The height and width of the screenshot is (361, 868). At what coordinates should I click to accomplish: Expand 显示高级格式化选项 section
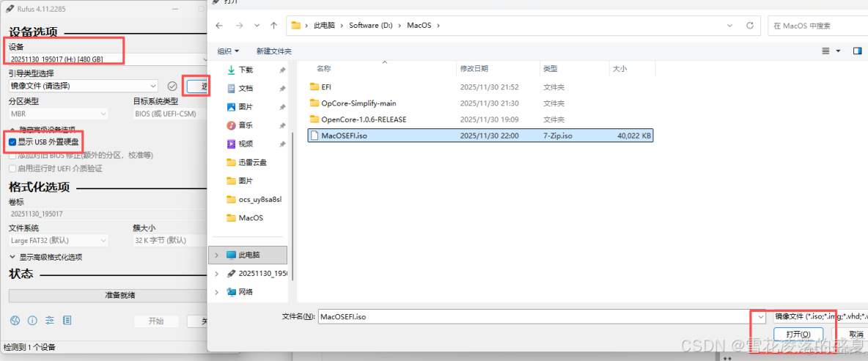46,257
